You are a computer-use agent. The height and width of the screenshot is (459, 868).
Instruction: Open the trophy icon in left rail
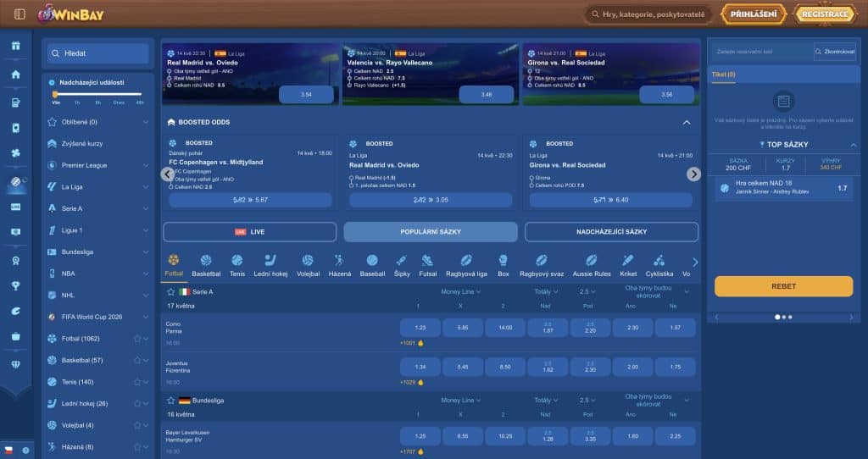tap(15, 285)
